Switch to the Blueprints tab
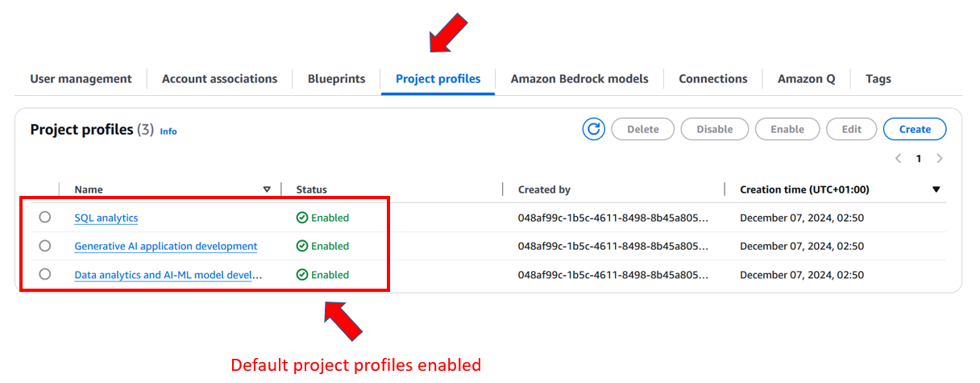 click(337, 79)
